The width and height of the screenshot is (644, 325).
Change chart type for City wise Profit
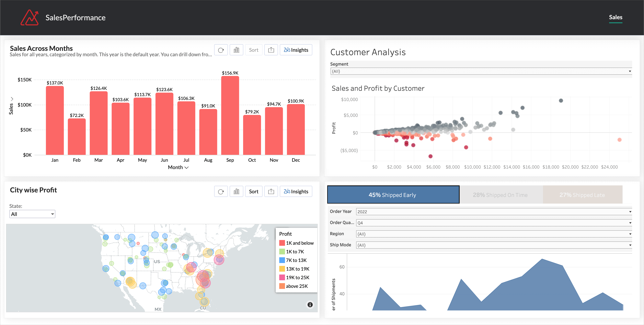click(x=236, y=192)
